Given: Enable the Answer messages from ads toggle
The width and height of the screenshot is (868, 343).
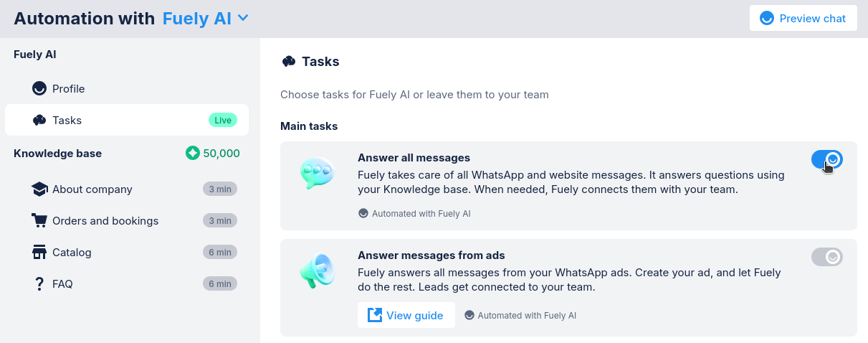Looking at the screenshot, I should click(x=826, y=256).
